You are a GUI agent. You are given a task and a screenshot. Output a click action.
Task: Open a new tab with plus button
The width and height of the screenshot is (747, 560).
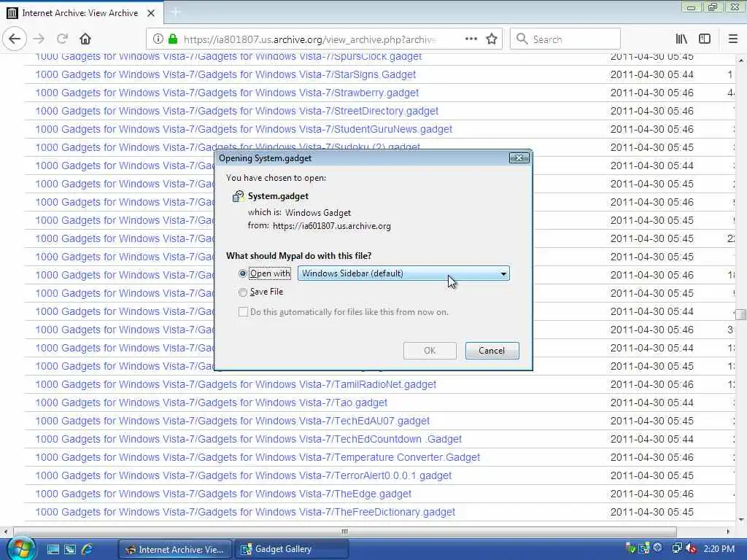(175, 12)
